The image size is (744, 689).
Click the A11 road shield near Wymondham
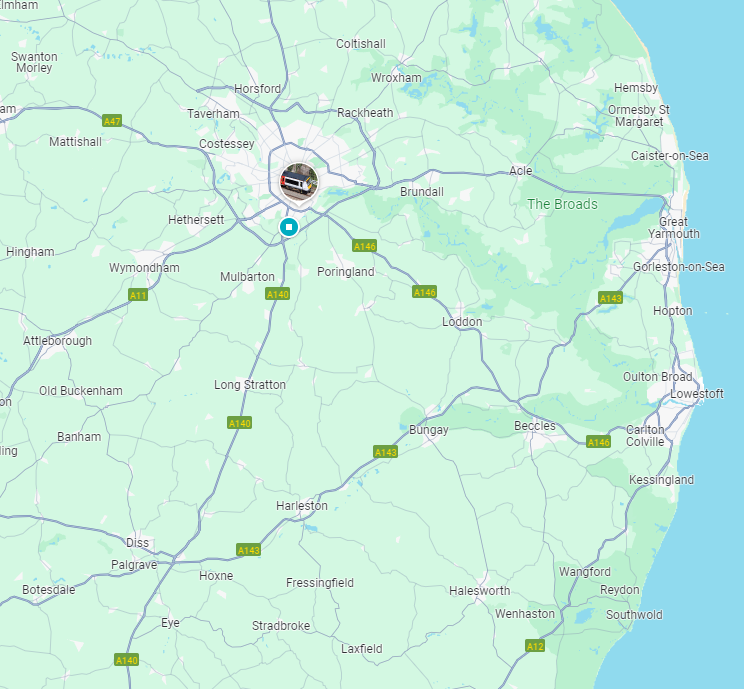click(x=138, y=295)
